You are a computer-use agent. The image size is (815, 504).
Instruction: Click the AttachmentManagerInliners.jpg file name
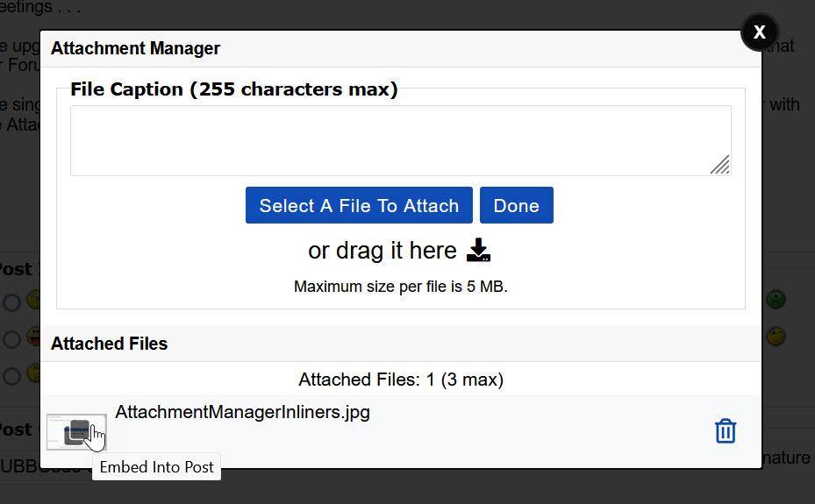point(242,412)
